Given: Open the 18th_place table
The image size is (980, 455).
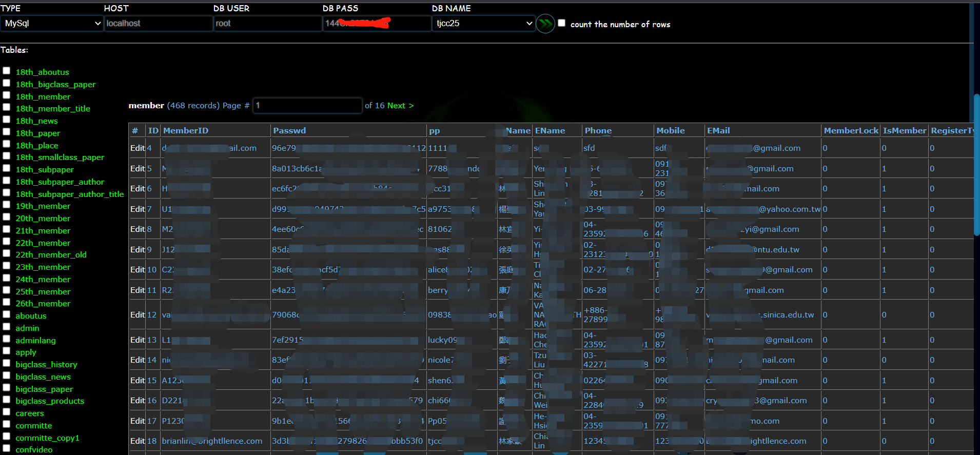Looking at the screenshot, I should 36,145.
